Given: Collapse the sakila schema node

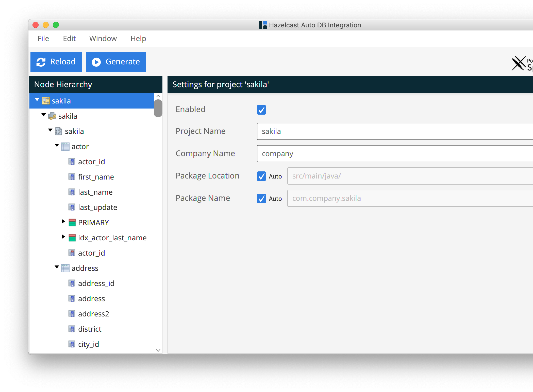Looking at the screenshot, I should (x=50, y=130).
